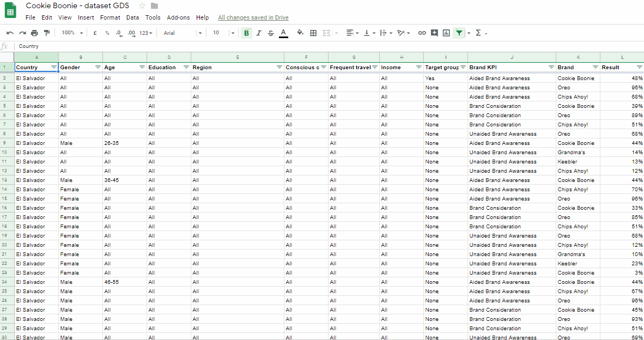
Task: Toggle bold formatting
Action: click(246, 33)
